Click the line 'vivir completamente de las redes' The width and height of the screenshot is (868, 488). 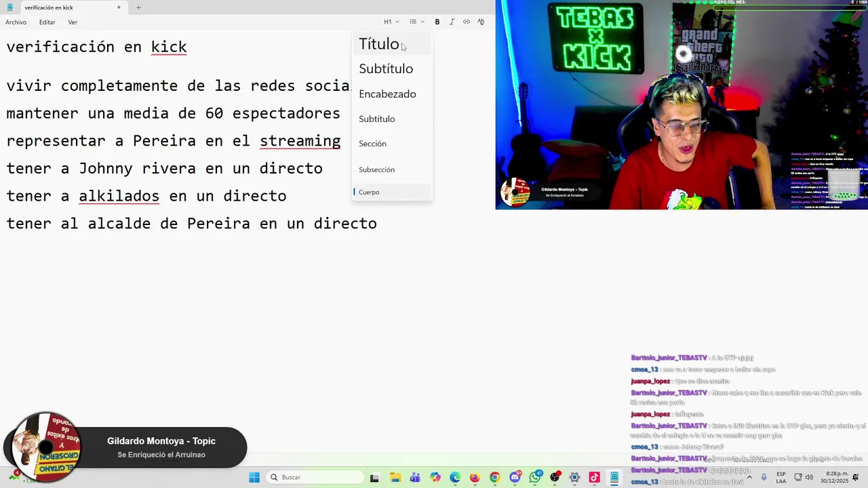178,86
